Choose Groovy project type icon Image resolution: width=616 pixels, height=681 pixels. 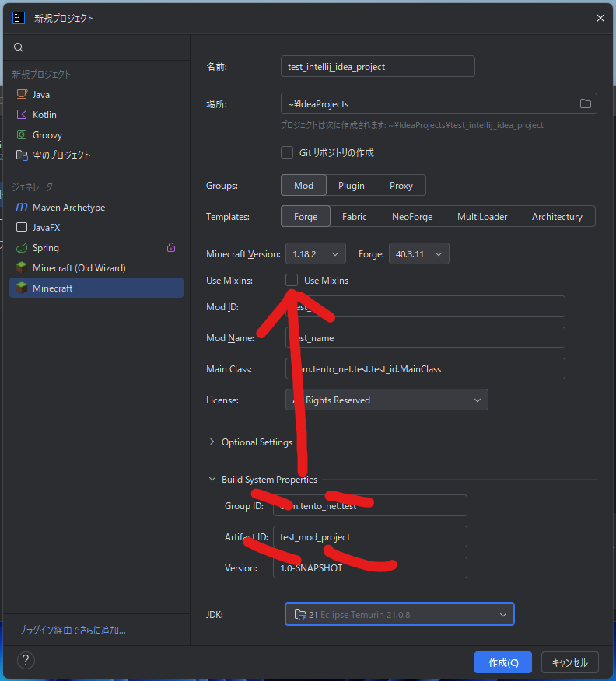pos(22,134)
